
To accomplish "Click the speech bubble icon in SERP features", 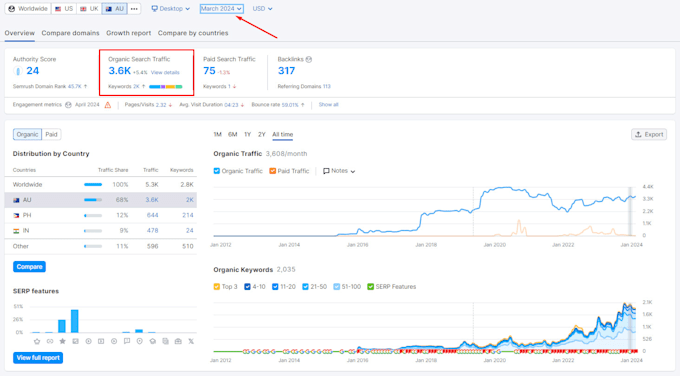I will [x=127, y=341].
